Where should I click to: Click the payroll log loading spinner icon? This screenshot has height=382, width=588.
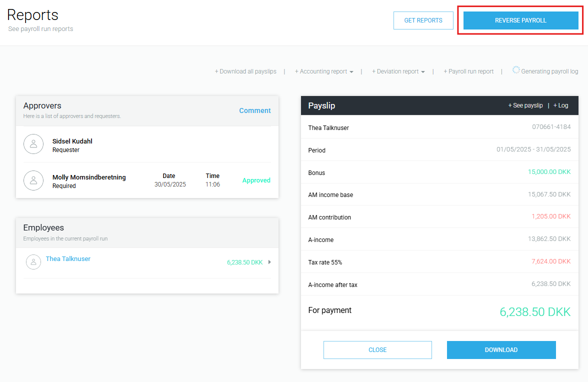[x=515, y=70]
